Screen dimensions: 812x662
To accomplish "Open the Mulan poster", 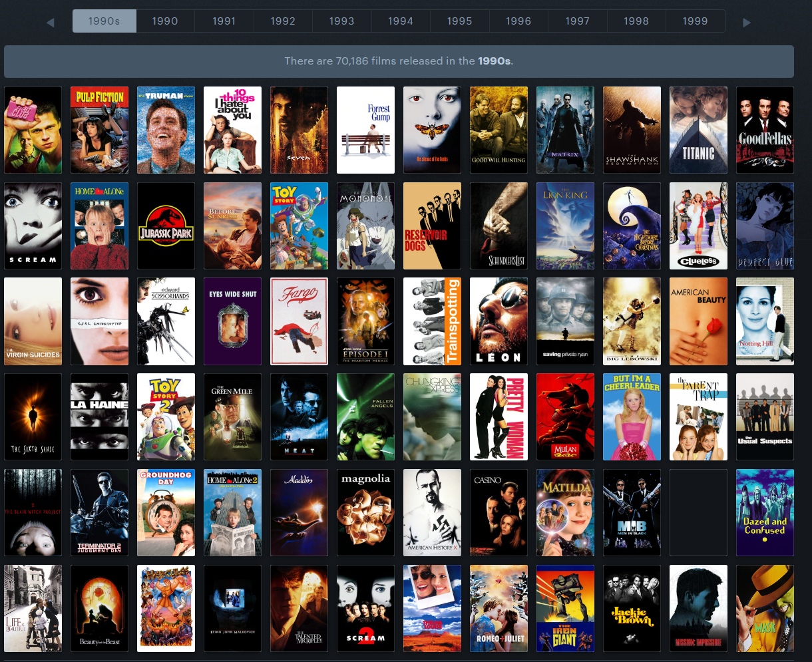I will click(x=566, y=417).
